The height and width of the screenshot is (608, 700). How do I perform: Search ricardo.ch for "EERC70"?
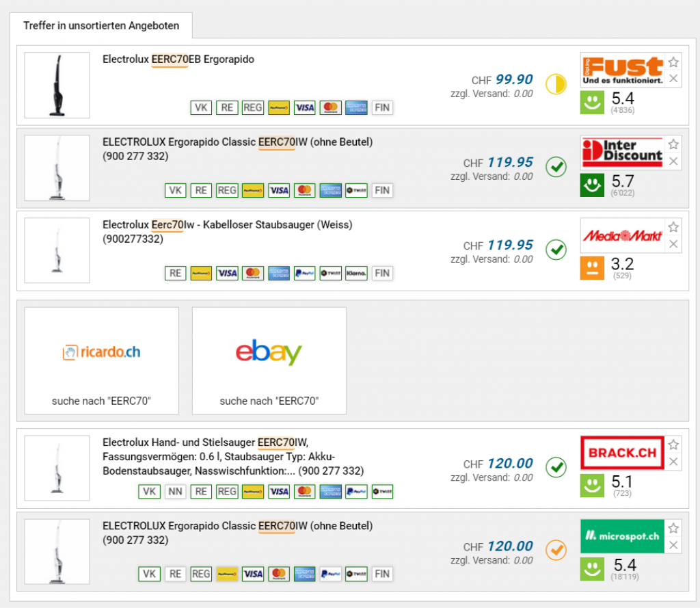click(x=101, y=360)
